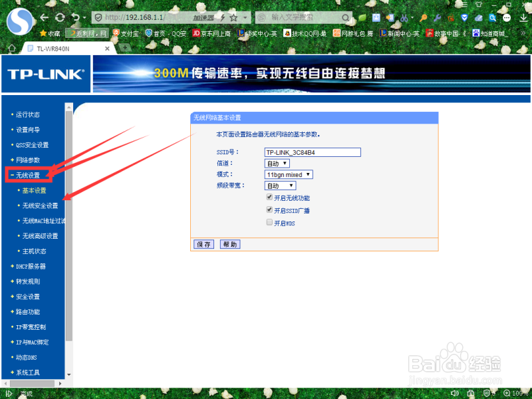Screen dimensions: 532x399
Task: Open a new tab with the plus button
Action: (x=125, y=48)
